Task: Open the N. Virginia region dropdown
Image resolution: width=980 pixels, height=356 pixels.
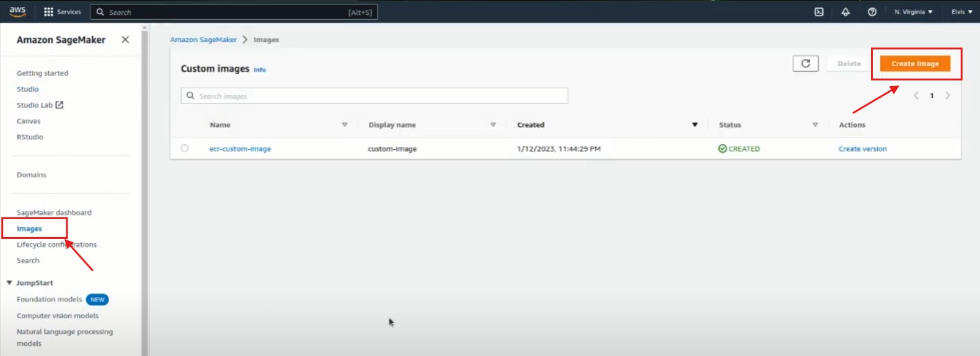Action: (913, 12)
